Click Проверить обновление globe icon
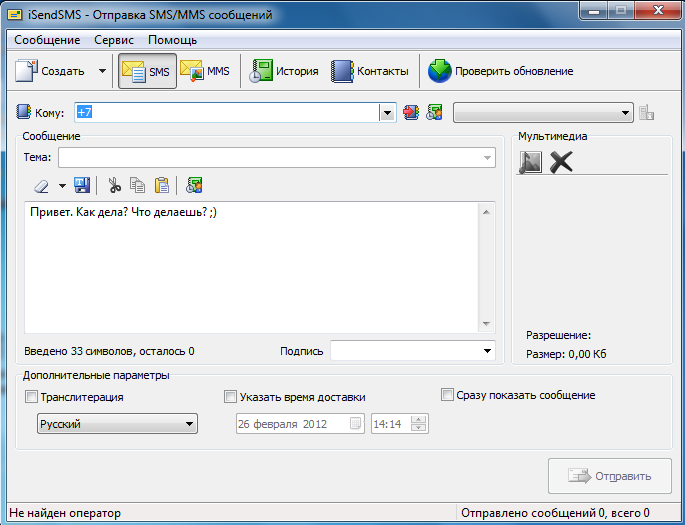Image resolution: width=685 pixels, height=525 pixels. (439, 71)
